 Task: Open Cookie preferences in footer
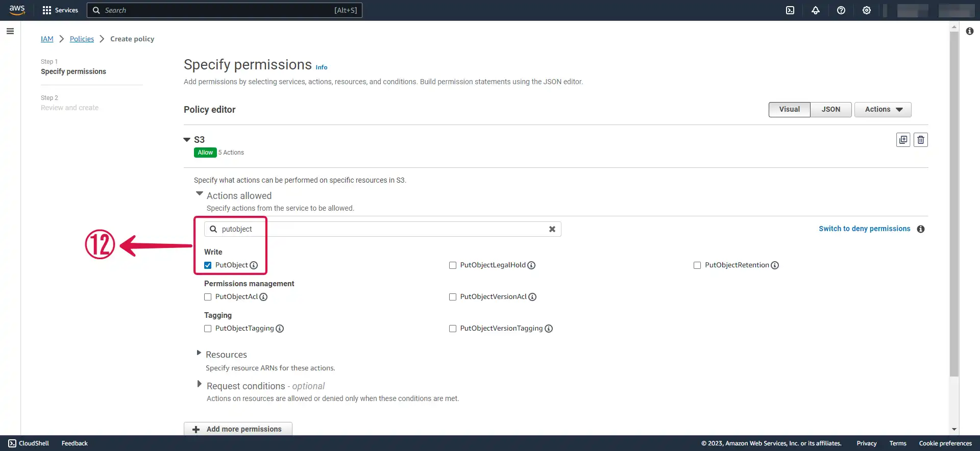click(945, 443)
